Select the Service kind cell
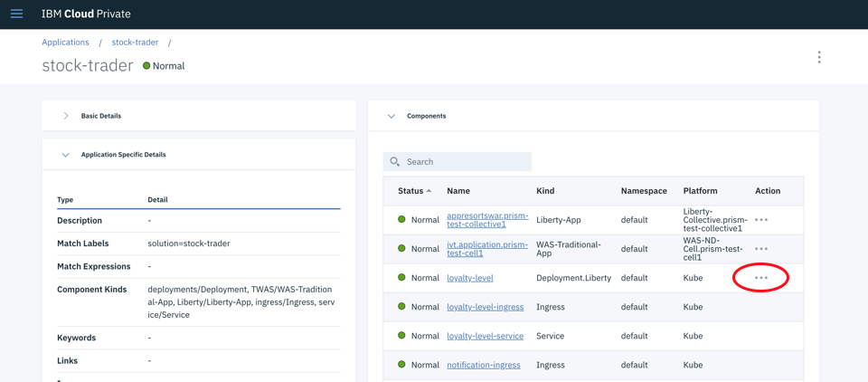 click(551, 336)
